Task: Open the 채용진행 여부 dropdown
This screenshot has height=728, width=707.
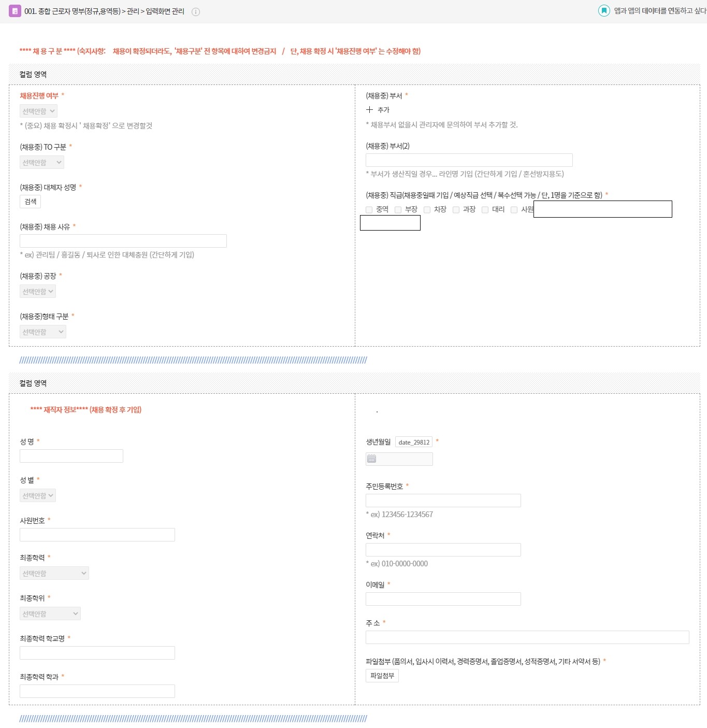Action: (38, 111)
